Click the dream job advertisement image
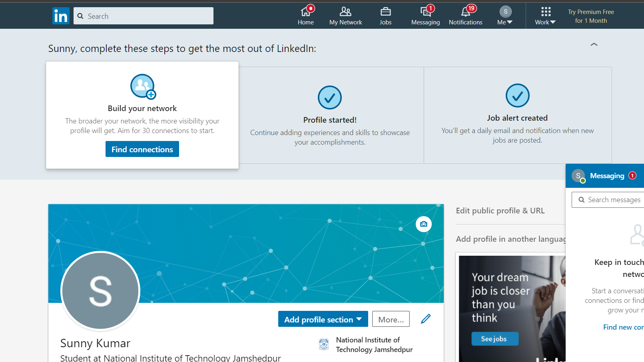Viewport: 644px width, 362px height. (x=512, y=309)
